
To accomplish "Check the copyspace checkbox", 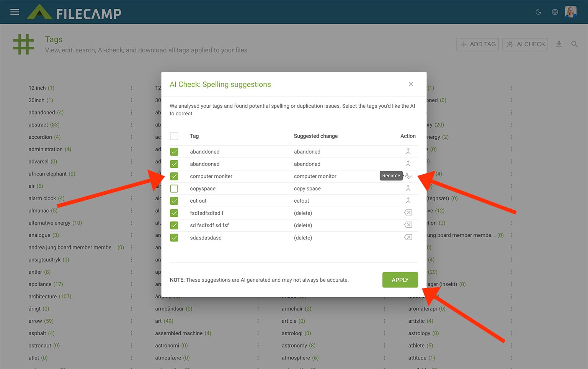I will pos(174,189).
